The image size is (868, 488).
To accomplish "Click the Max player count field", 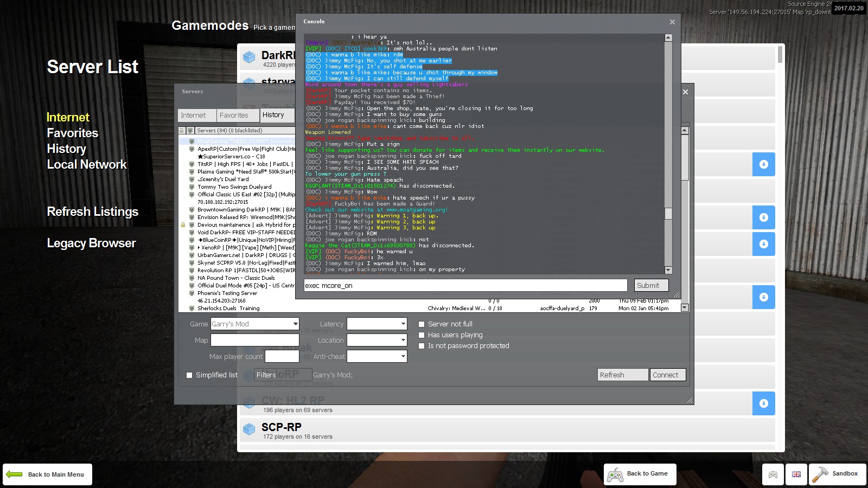I will (x=282, y=357).
